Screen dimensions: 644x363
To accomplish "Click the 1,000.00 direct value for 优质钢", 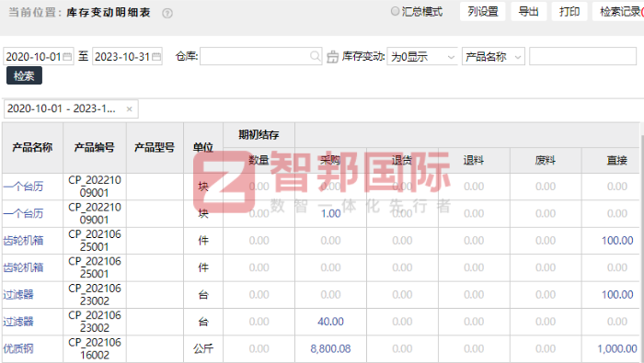I will [x=617, y=349].
